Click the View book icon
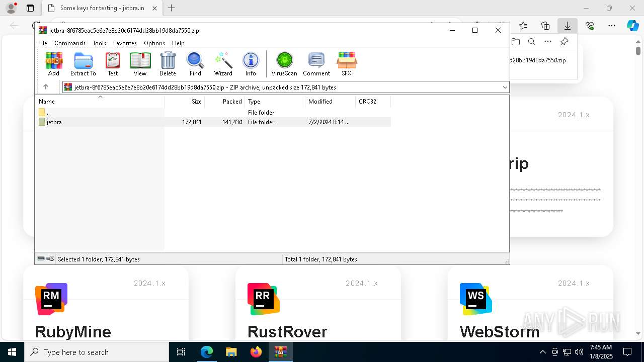644x362 pixels. [140, 64]
